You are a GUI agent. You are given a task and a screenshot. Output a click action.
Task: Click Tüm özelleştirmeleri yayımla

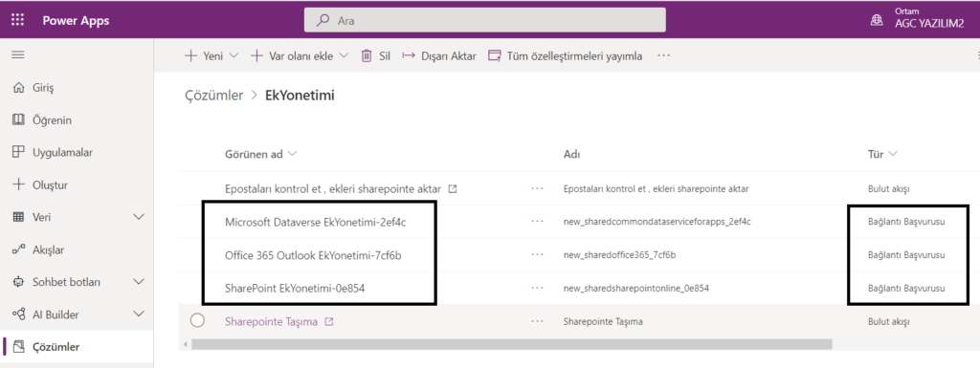[x=565, y=55]
